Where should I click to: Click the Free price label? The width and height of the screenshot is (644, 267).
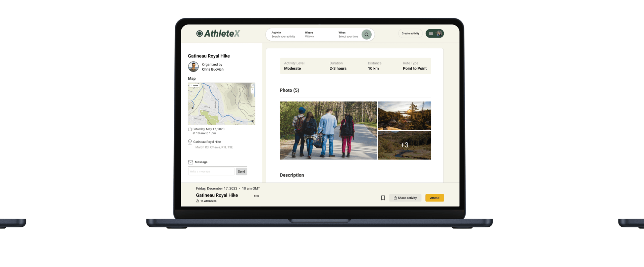[x=257, y=196]
